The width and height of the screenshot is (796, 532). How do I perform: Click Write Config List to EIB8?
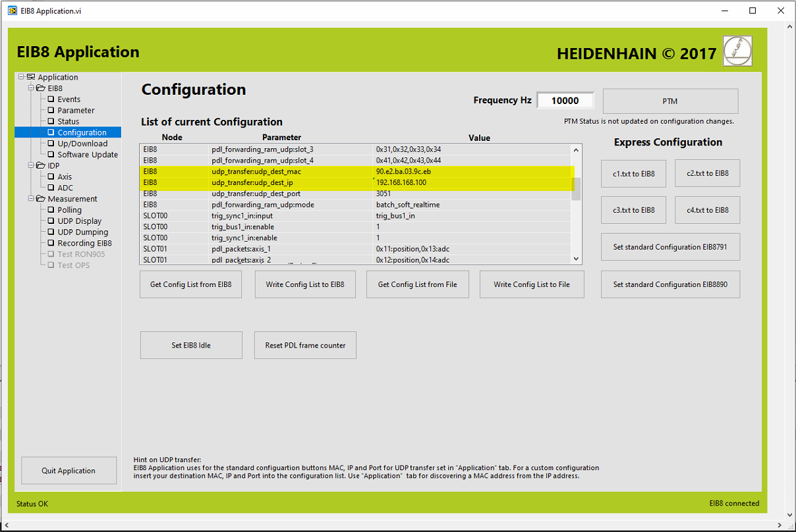point(305,284)
